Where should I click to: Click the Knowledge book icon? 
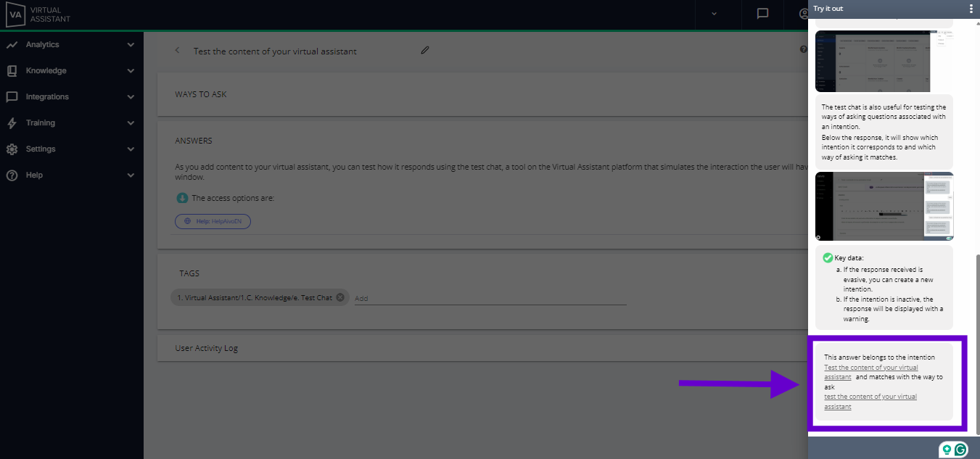pos(12,71)
